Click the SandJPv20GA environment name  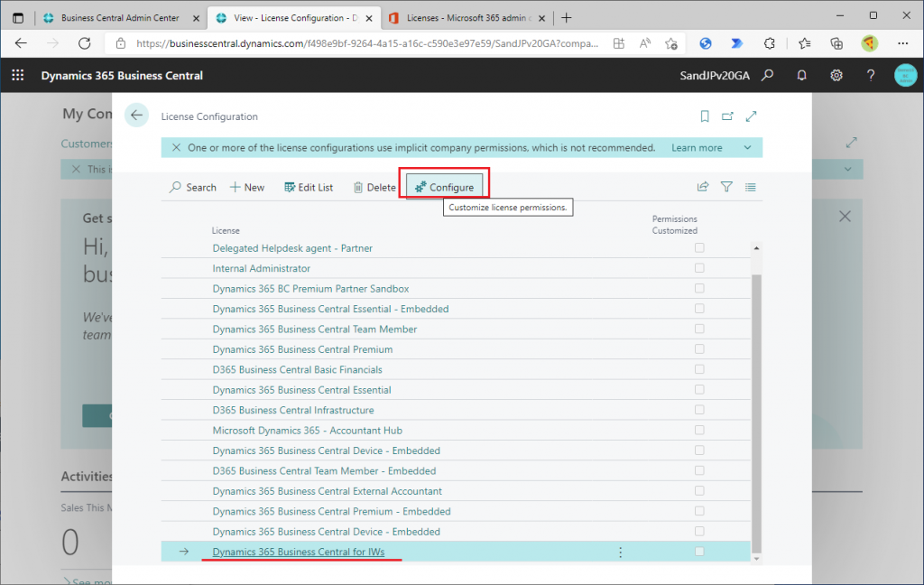715,76
